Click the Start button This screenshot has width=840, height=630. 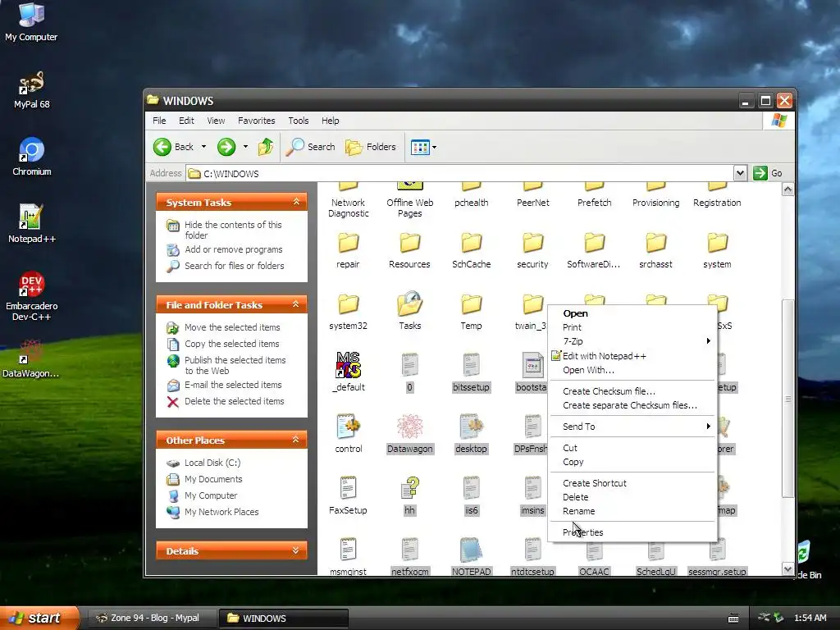coord(38,618)
